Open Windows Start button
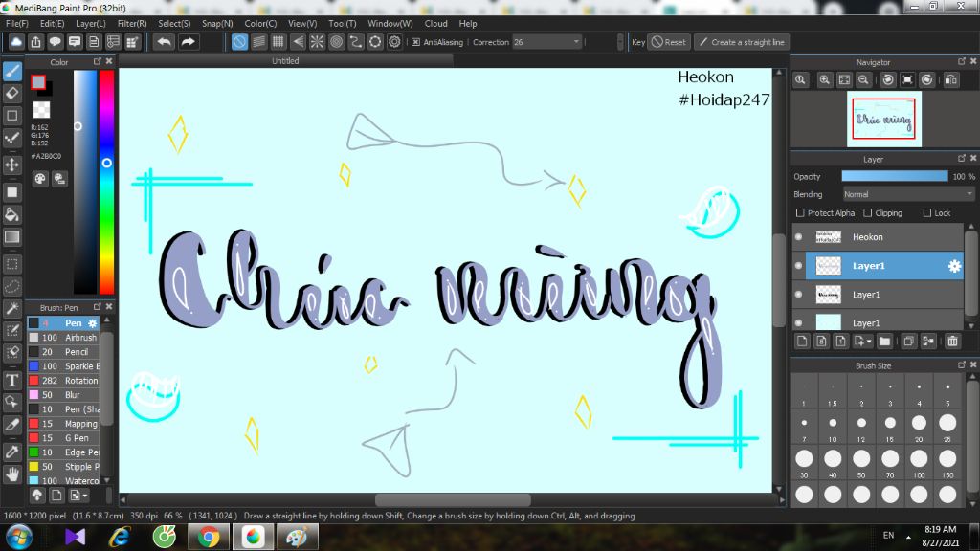This screenshot has width=980, height=551. coord(19,537)
